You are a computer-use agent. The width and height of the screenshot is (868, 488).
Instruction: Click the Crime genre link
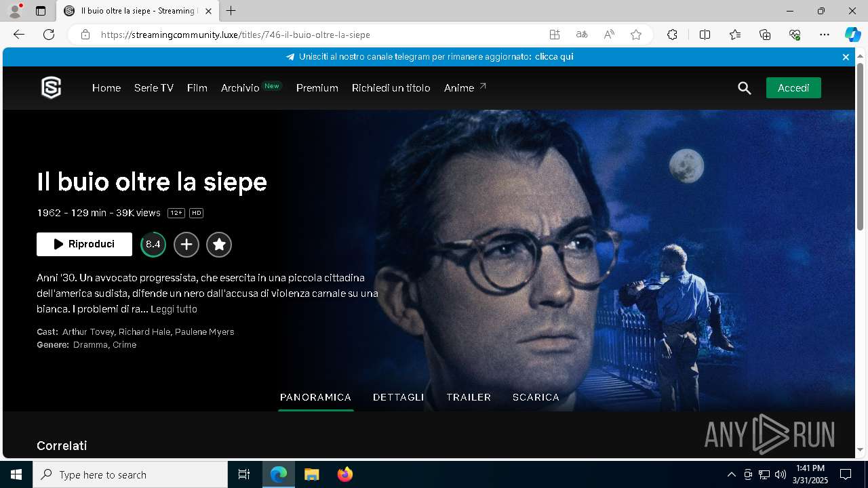click(x=125, y=345)
